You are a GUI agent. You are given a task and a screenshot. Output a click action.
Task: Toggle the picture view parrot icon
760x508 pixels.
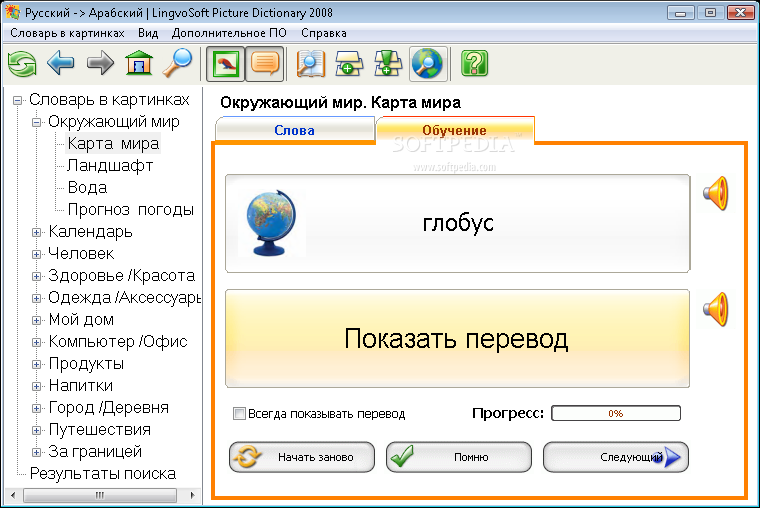[225, 64]
